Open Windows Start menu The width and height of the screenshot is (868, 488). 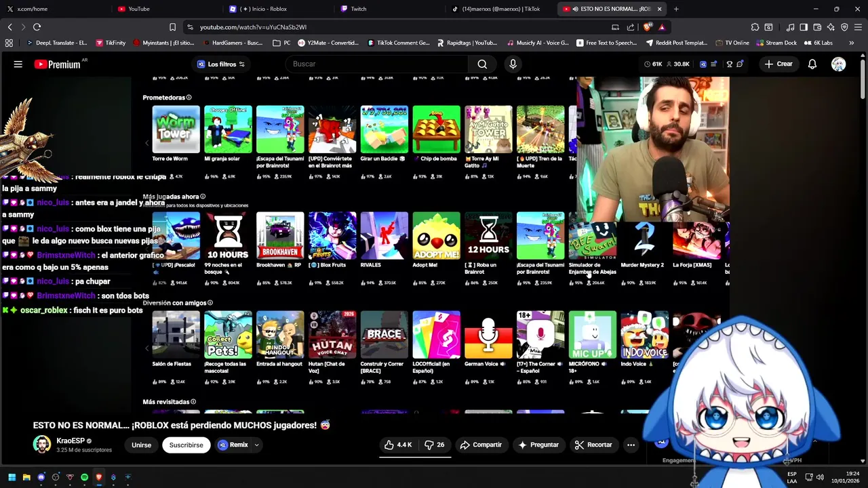coord(12,477)
